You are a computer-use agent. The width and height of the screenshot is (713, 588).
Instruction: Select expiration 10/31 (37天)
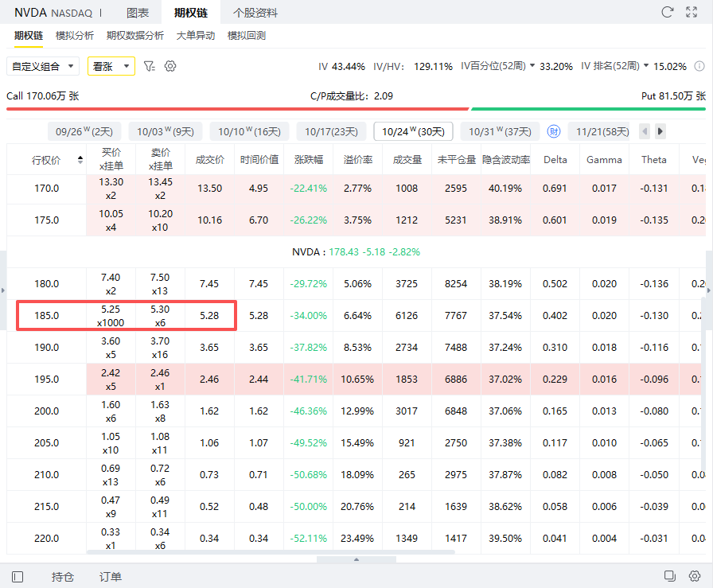[500, 131]
